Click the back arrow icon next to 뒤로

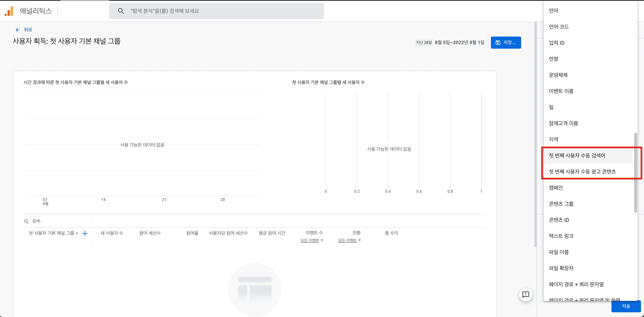17,30
